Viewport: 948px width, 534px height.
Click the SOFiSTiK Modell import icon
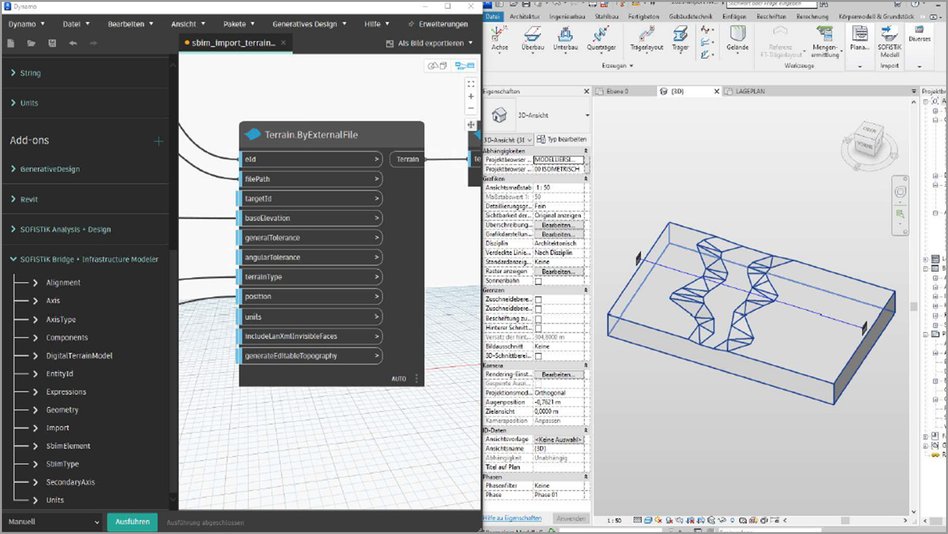[x=889, y=41]
